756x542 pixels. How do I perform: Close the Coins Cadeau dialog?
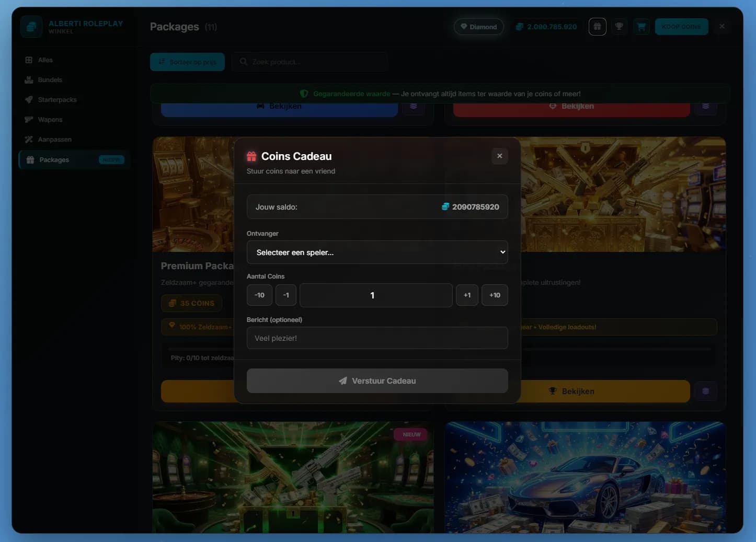coord(499,156)
